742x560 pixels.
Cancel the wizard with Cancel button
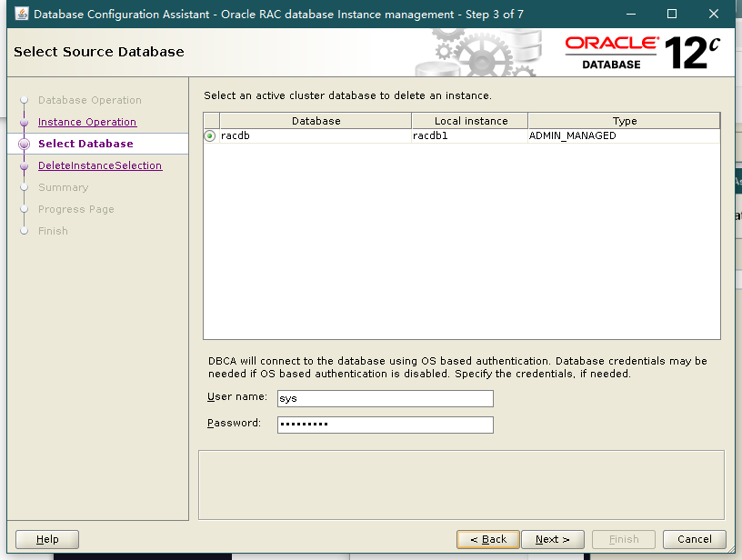tap(694, 539)
